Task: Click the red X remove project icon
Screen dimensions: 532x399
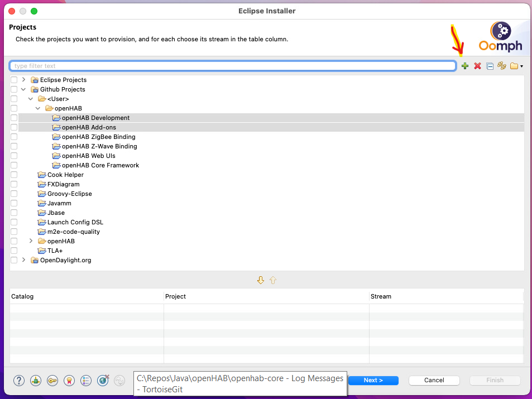Action: (x=477, y=66)
